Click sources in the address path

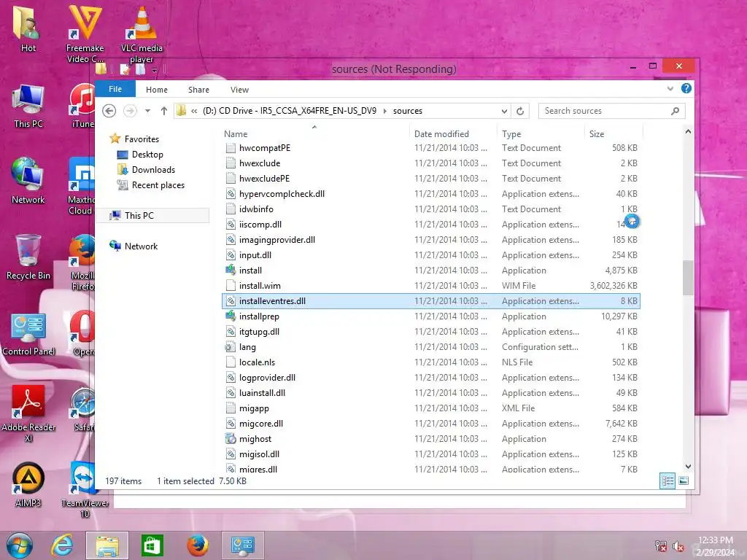point(407,111)
